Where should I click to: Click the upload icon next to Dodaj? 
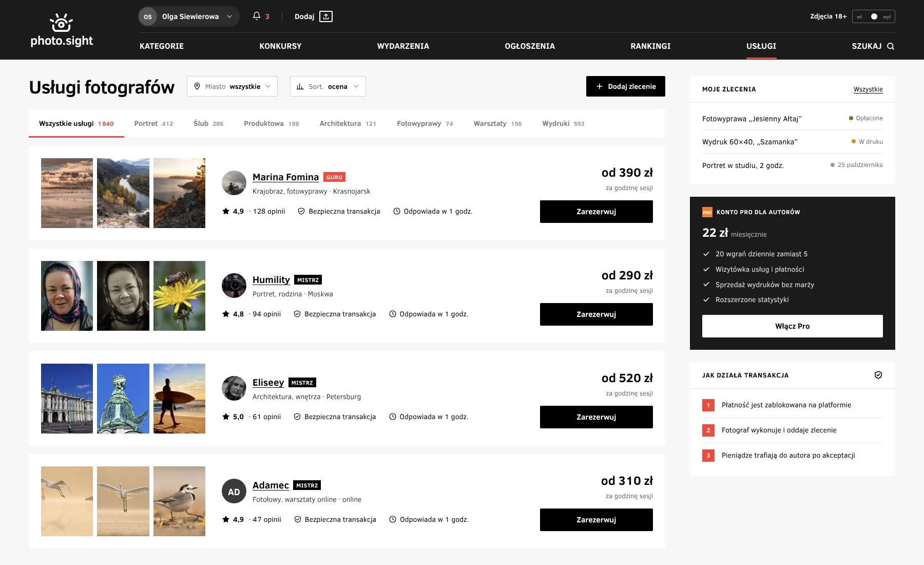(x=326, y=16)
